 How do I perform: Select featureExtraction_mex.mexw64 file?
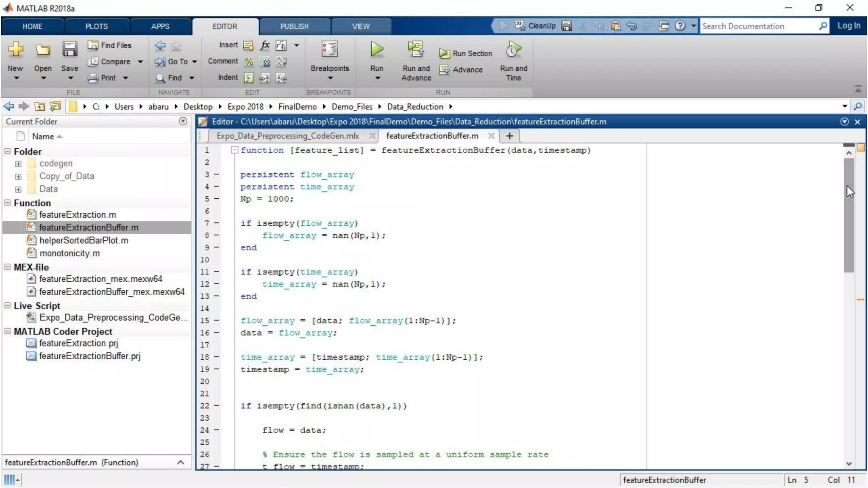tap(100, 279)
